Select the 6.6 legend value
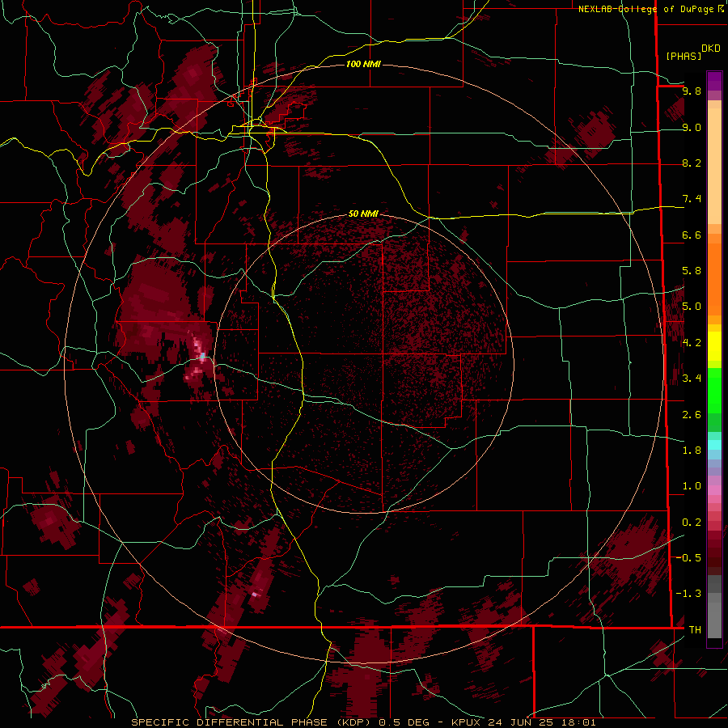The height and width of the screenshot is (728, 728). [692, 235]
